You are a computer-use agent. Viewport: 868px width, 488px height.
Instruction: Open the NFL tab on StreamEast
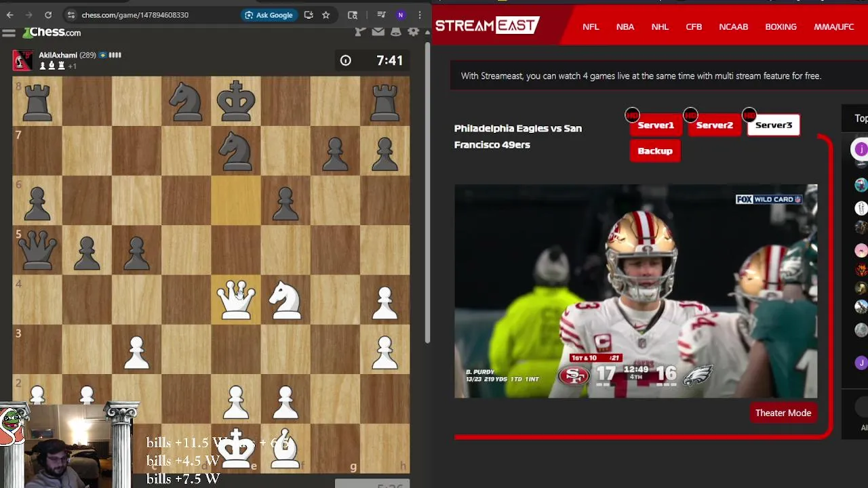(591, 26)
